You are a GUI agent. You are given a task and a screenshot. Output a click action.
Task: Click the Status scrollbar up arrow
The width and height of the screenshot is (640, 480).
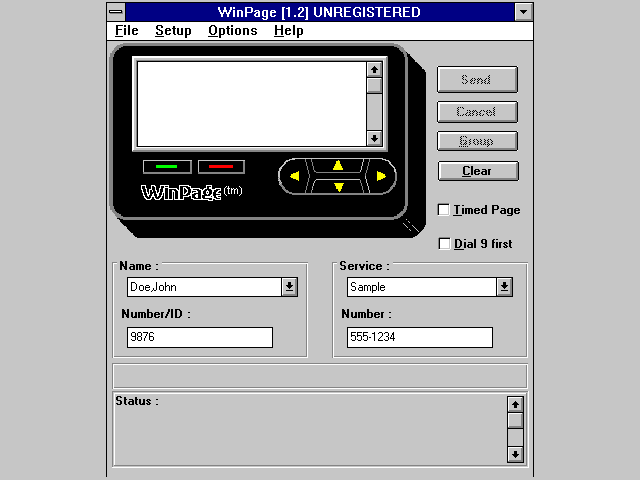pos(515,404)
